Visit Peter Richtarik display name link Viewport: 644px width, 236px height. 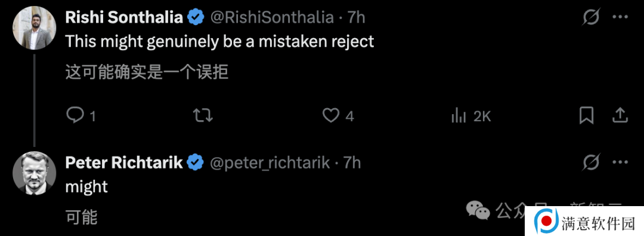(124, 163)
